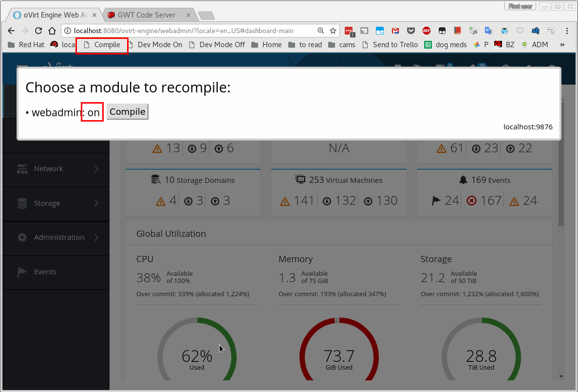Show hidden bookmarks via overflow chevron
Image resolution: width=578 pixels, height=392 pixels.
point(562,45)
